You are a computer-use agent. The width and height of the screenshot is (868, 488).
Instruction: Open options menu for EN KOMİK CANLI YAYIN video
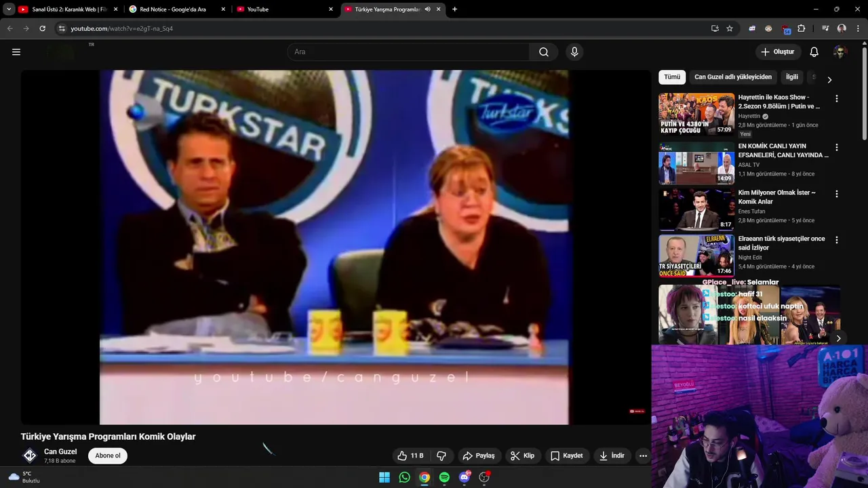point(836,147)
